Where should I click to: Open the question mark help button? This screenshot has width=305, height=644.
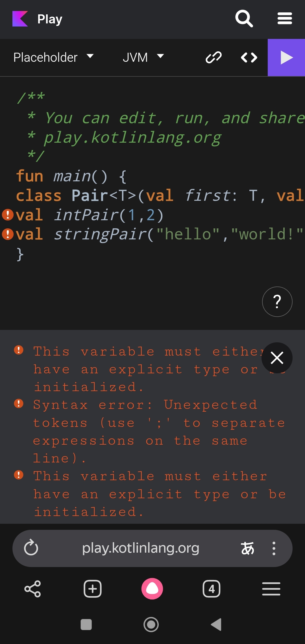click(277, 302)
